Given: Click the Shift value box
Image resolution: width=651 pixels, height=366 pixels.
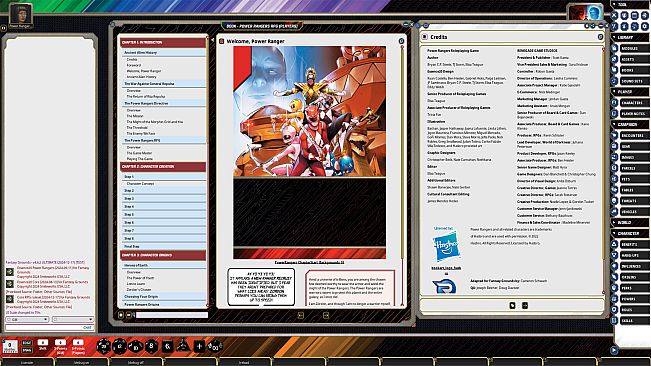Looking at the screenshot, I should coord(43,343).
